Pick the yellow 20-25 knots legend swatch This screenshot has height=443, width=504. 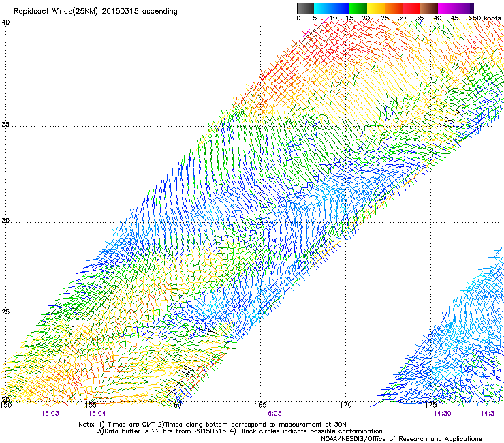coord(376,8)
